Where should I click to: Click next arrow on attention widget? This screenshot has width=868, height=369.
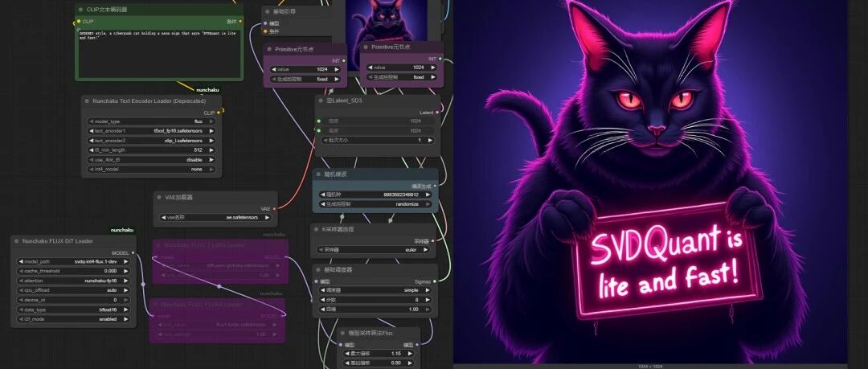point(125,281)
